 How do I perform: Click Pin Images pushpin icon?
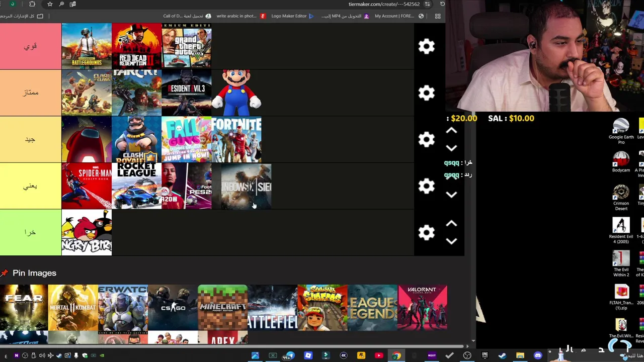(x=5, y=273)
